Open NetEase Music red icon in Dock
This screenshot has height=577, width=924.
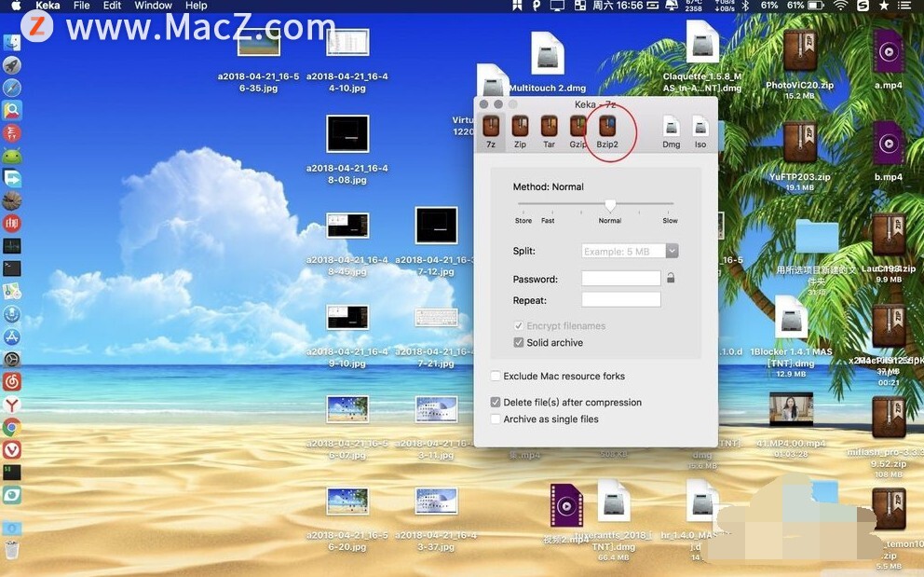coord(12,382)
